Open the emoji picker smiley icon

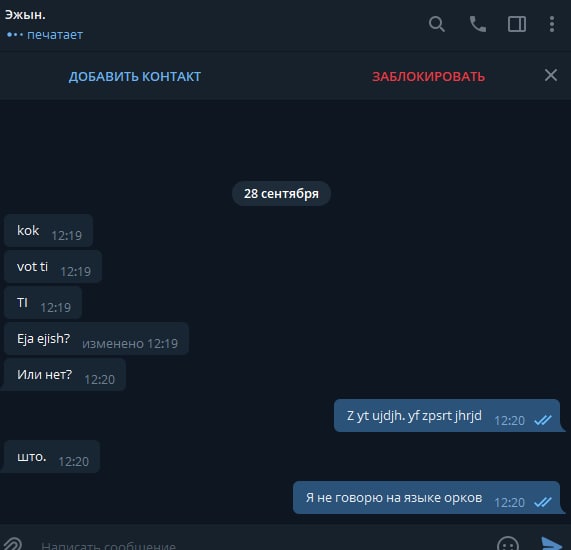pos(507,544)
